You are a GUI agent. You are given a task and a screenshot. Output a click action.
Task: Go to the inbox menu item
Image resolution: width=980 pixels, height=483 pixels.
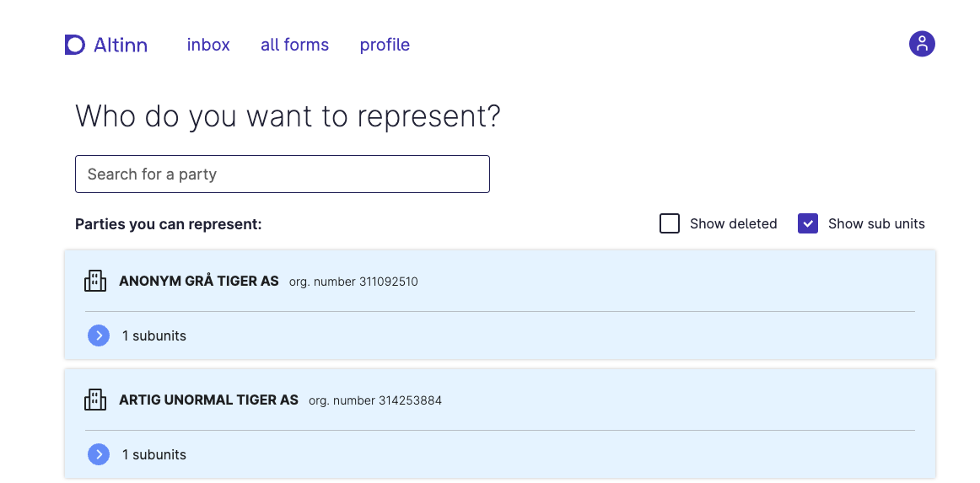pyautogui.click(x=208, y=45)
